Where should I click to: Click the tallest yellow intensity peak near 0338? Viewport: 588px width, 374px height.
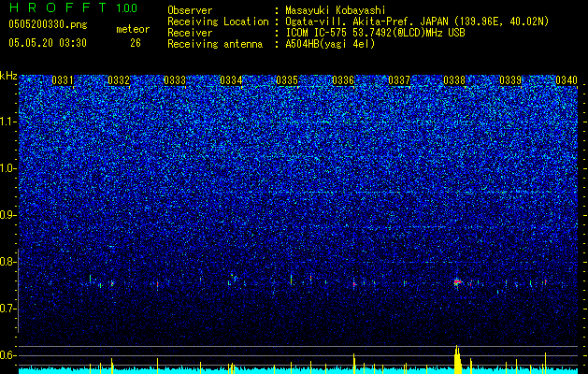coord(457,359)
